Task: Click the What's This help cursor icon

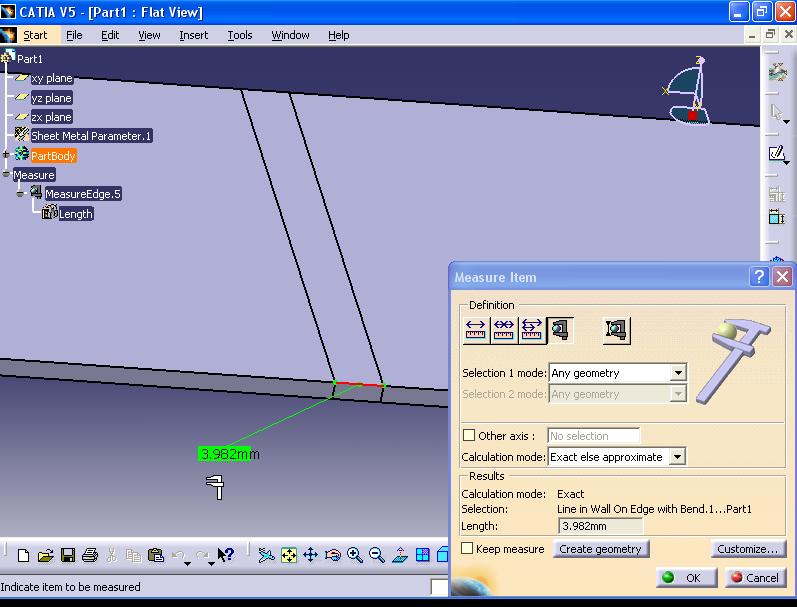Action: click(225, 555)
